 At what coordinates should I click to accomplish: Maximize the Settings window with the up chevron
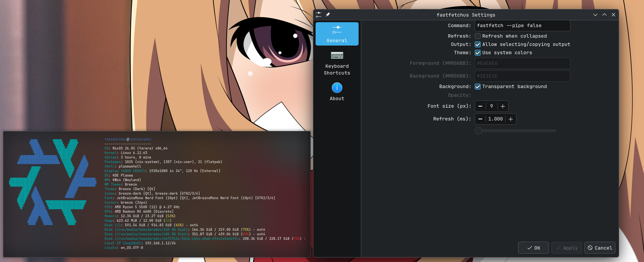604,15
